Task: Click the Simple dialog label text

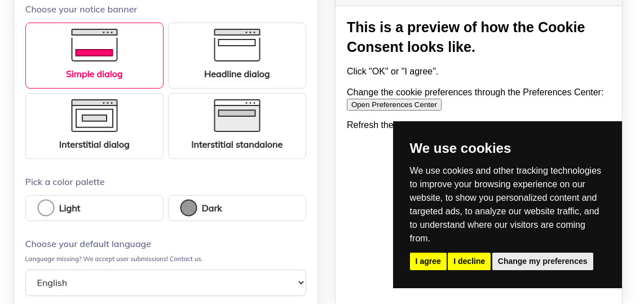Action: [x=95, y=74]
